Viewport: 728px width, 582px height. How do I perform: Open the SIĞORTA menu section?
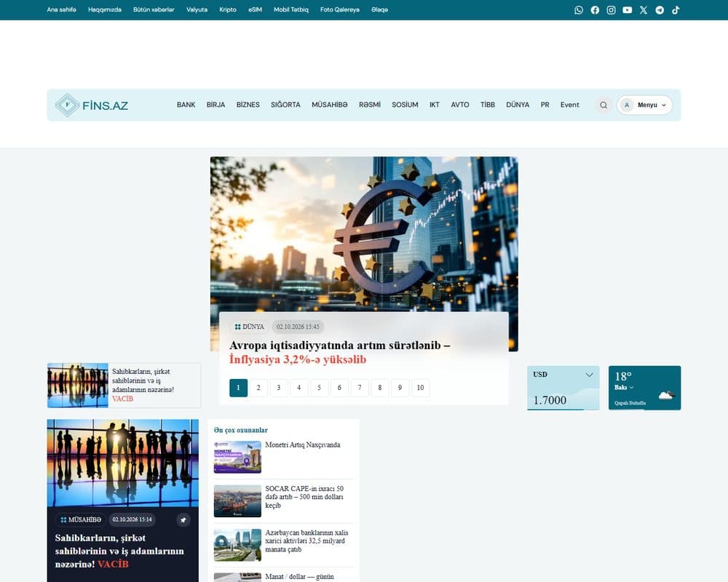(285, 105)
